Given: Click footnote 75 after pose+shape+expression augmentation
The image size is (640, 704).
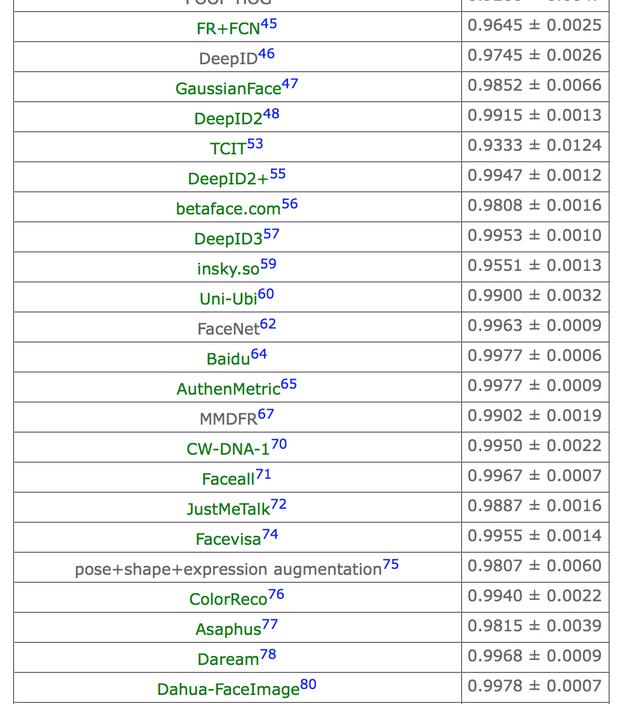Looking at the screenshot, I should (x=391, y=564).
